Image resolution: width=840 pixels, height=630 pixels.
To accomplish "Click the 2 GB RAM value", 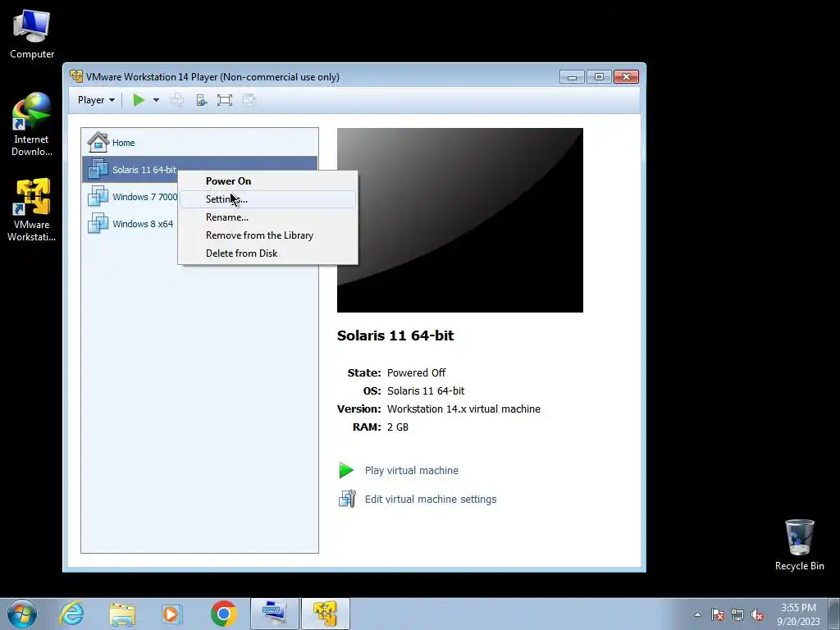I will (398, 427).
